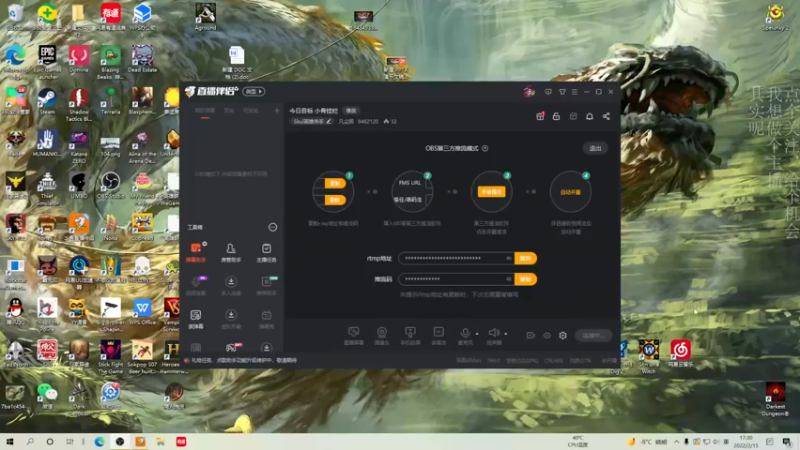This screenshot has width=800, height=450.
Task: Open taskbar search
Action: [x=30, y=442]
